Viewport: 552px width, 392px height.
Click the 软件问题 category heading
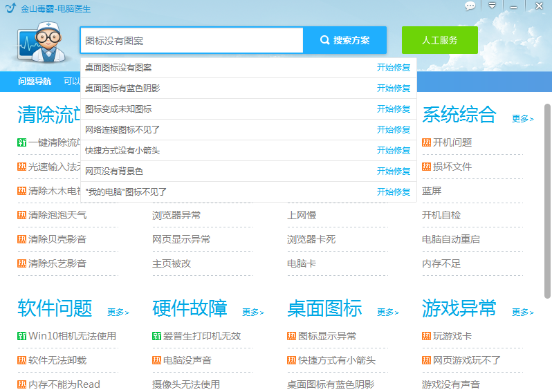(55, 308)
